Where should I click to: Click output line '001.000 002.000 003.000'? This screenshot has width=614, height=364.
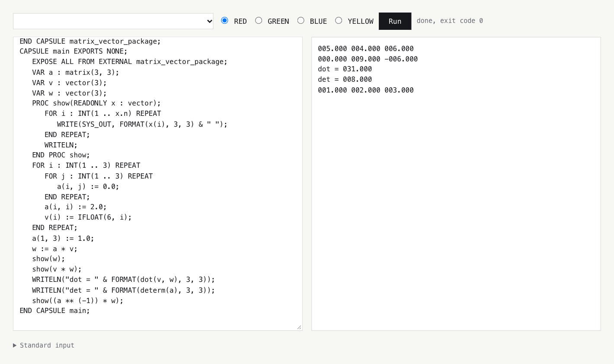pyautogui.click(x=366, y=90)
